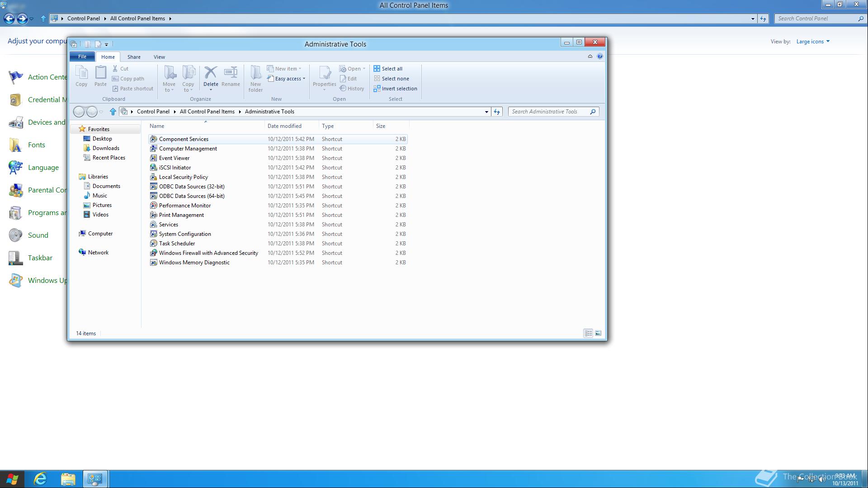The image size is (868, 488).
Task: Switch to large icons view in status bar
Action: coord(598,333)
